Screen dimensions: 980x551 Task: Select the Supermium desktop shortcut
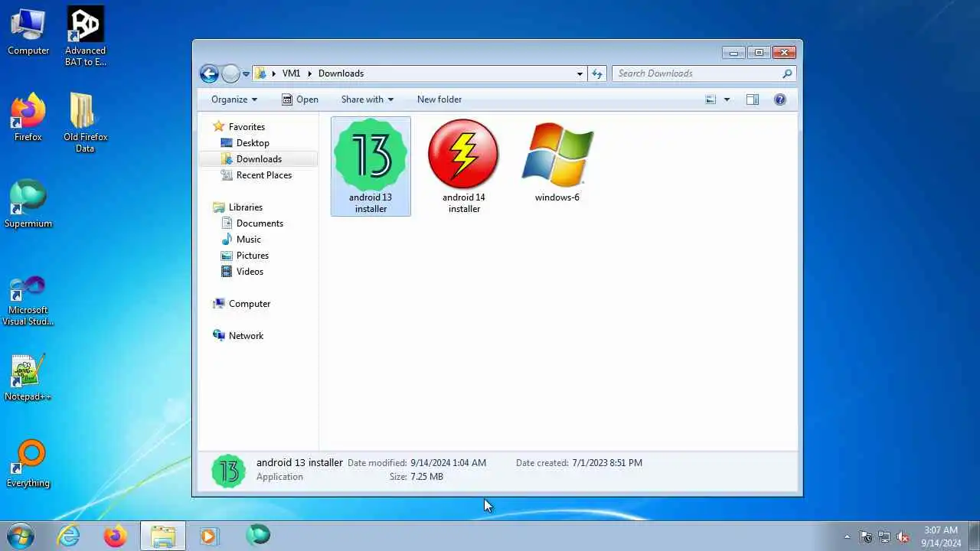(x=28, y=204)
